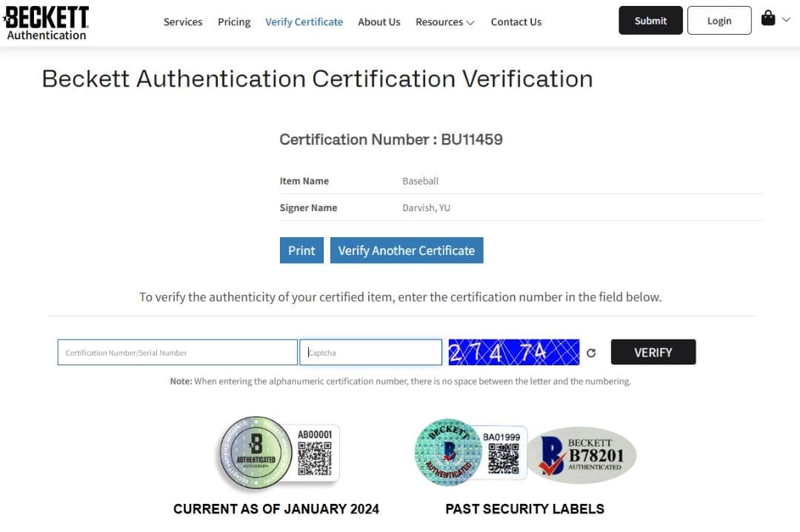Click the AB00001 current security label image

tap(278, 453)
